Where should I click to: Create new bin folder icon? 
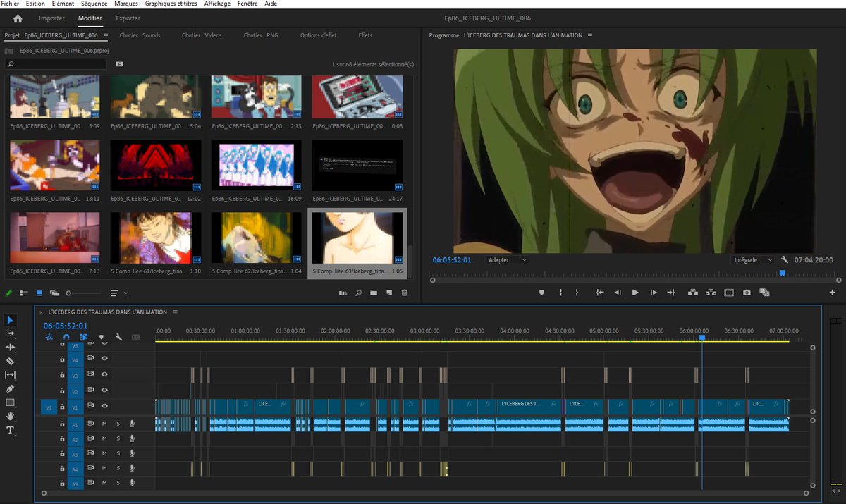point(374,293)
